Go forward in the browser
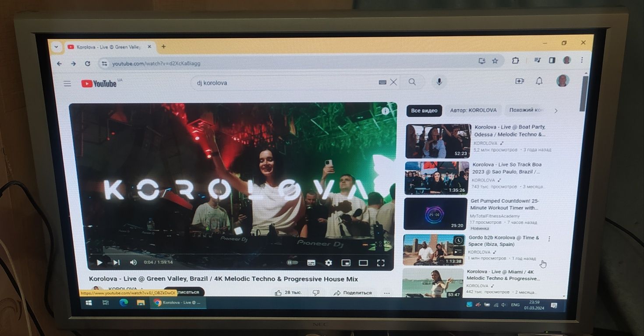644x336 pixels. (x=73, y=64)
